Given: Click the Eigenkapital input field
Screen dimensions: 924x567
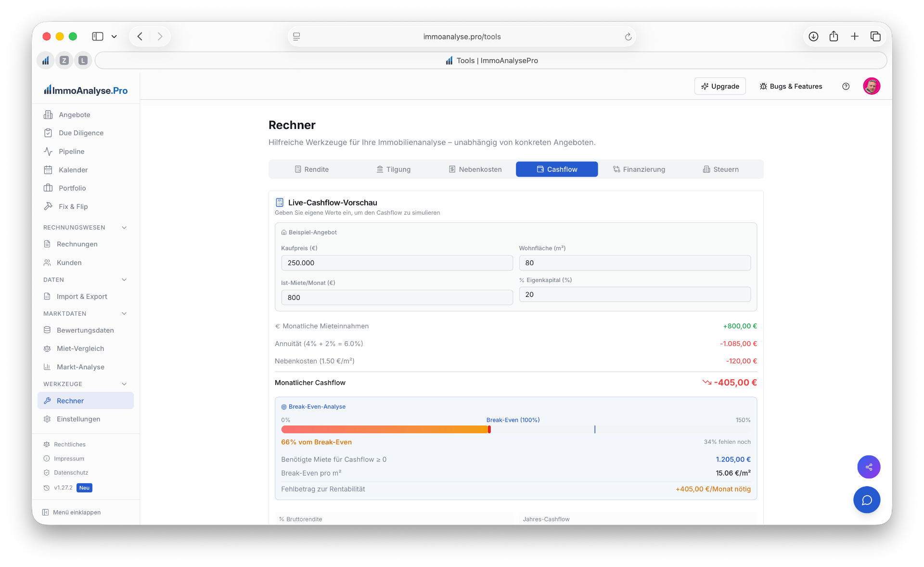Looking at the screenshot, I should [635, 295].
